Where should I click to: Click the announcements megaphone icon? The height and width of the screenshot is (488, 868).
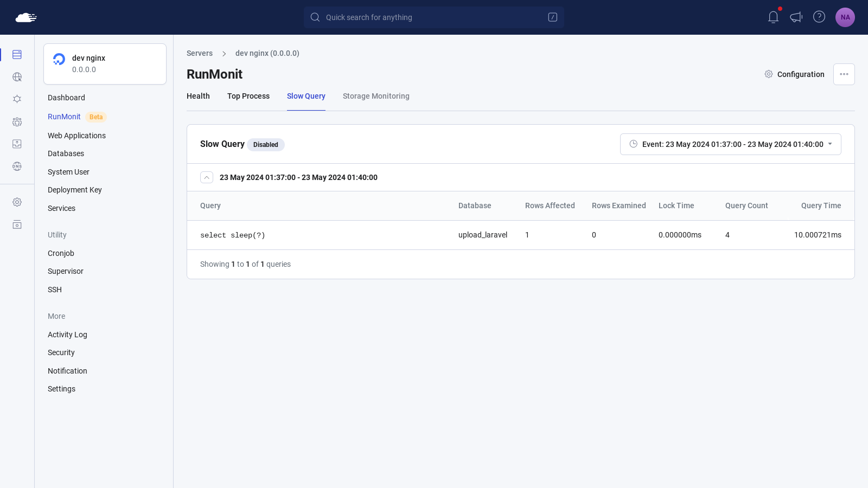(796, 17)
